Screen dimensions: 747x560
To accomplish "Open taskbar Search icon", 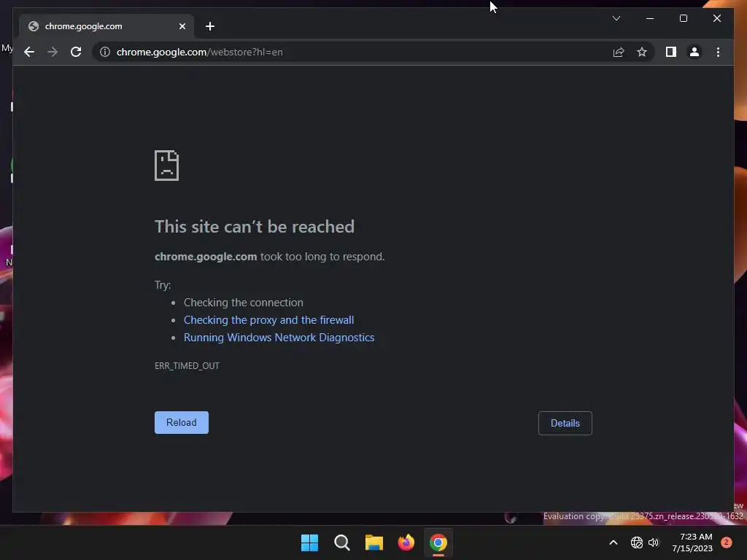I will click(342, 542).
